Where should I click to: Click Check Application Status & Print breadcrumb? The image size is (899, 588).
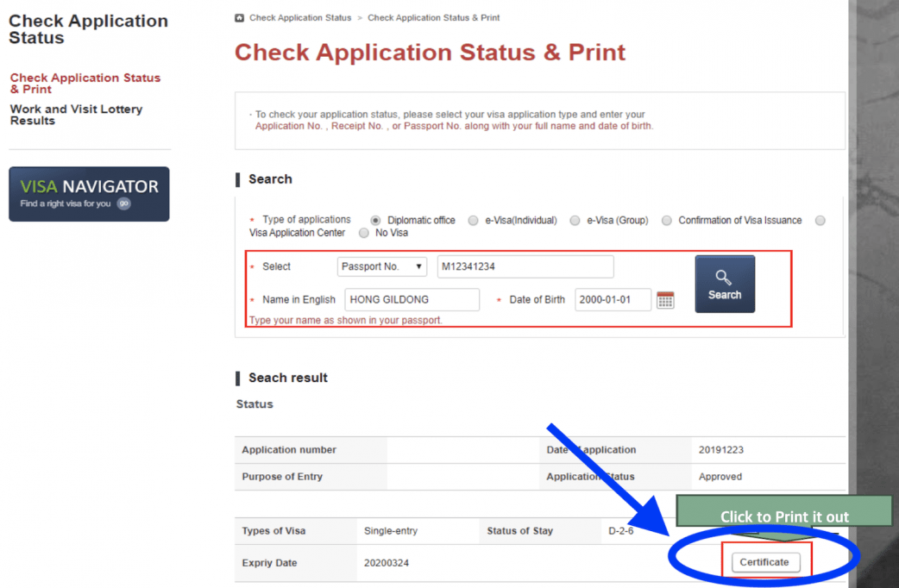point(433,18)
